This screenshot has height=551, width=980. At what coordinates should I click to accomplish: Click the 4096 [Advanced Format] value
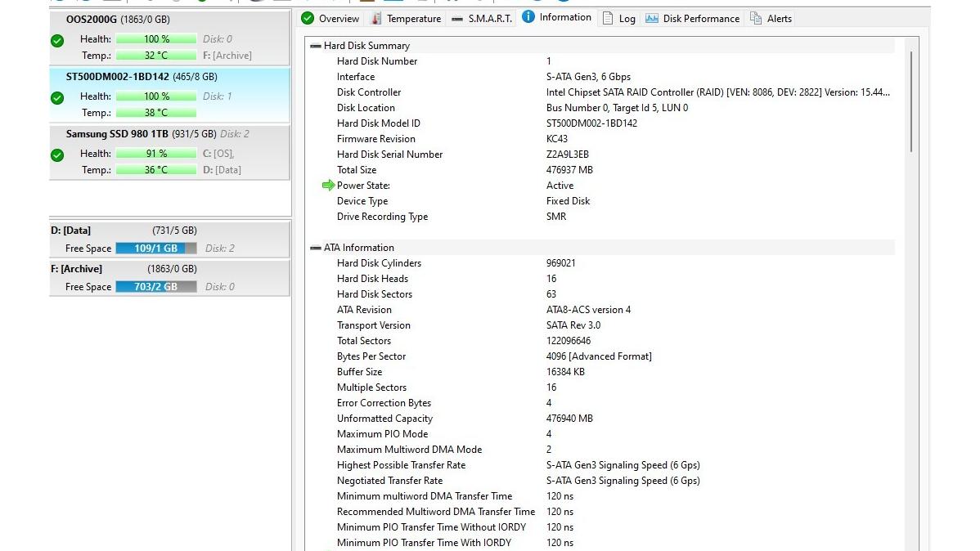pyautogui.click(x=599, y=356)
